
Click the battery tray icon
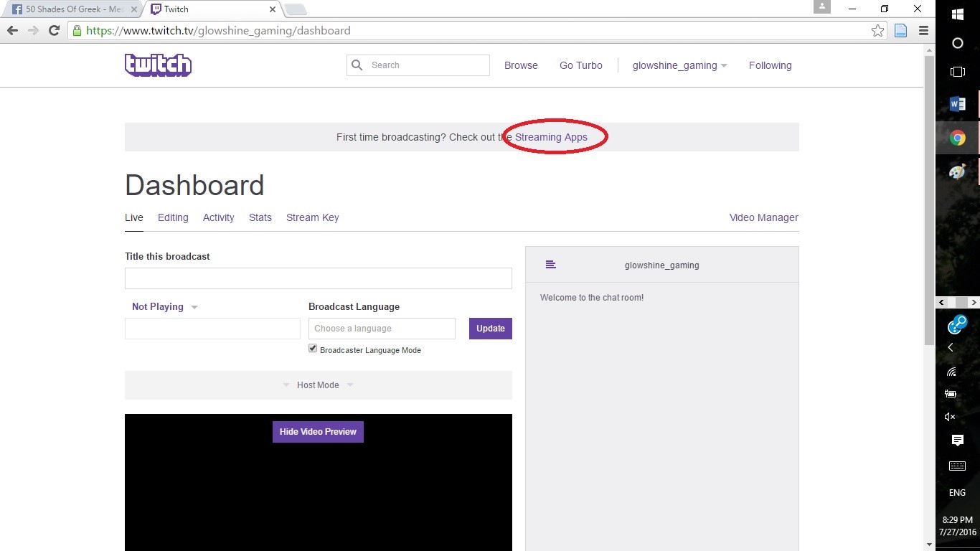coord(951,394)
